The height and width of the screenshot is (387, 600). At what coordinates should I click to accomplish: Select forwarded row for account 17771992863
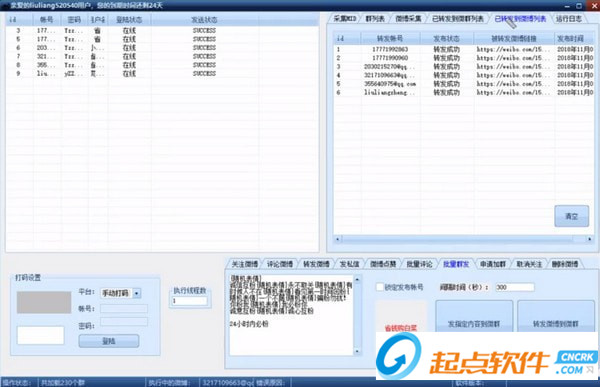[464, 49]
